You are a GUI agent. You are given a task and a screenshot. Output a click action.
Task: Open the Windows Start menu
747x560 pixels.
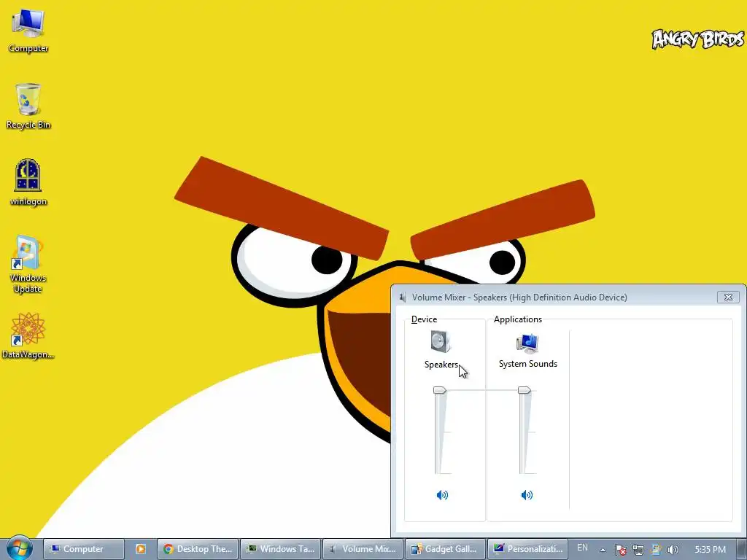(x=19, y=548)
